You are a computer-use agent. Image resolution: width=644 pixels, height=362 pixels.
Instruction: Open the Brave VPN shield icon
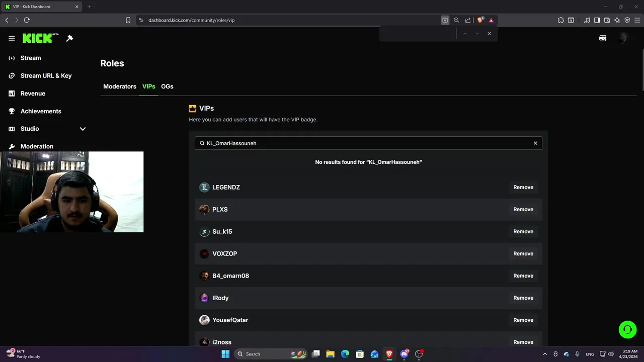click(627, 20)
